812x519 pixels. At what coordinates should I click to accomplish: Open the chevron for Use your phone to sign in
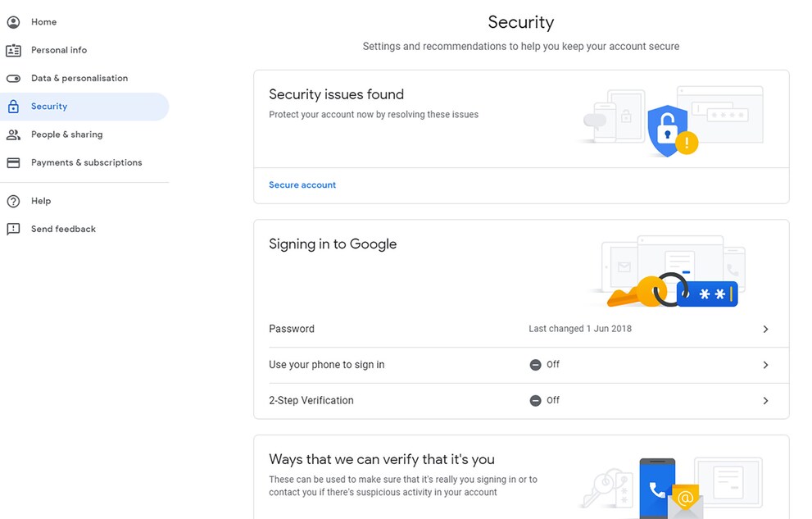tap(765, 365)
